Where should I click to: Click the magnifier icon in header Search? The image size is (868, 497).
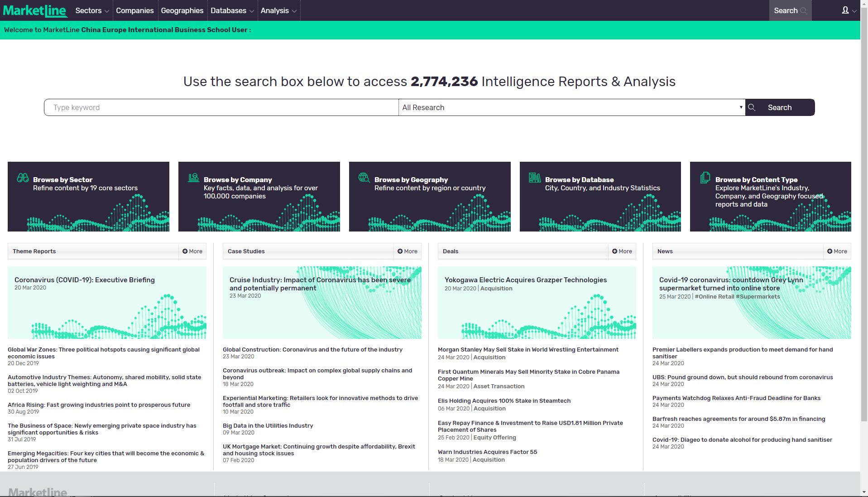point(803,11)
